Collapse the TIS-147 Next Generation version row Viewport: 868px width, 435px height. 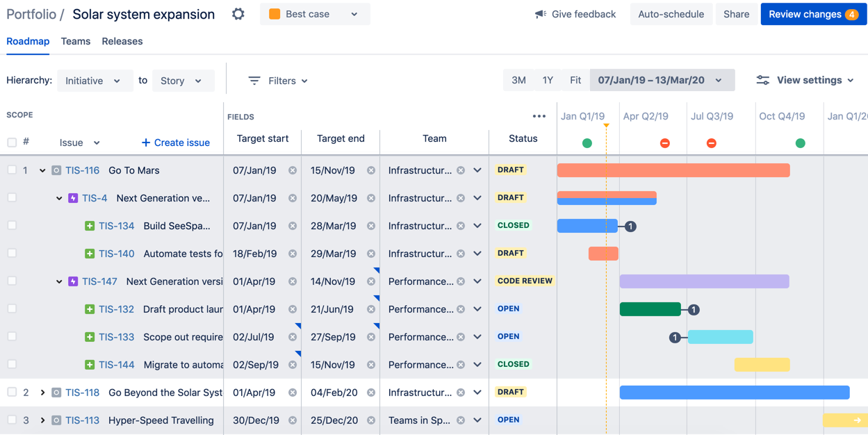[59, 281]
